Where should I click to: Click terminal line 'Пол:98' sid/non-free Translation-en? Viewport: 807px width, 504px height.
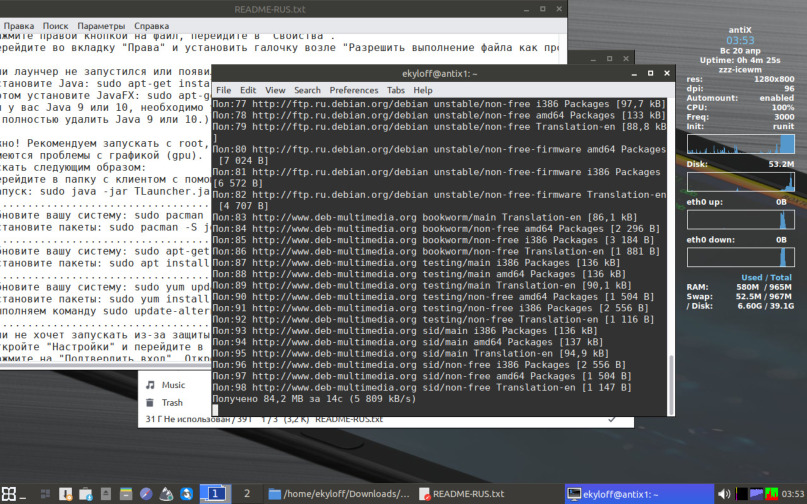click(x=422, y=387)
